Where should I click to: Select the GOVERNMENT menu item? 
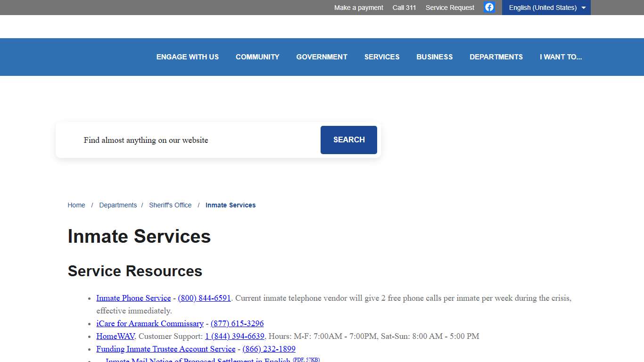(322, 57)
